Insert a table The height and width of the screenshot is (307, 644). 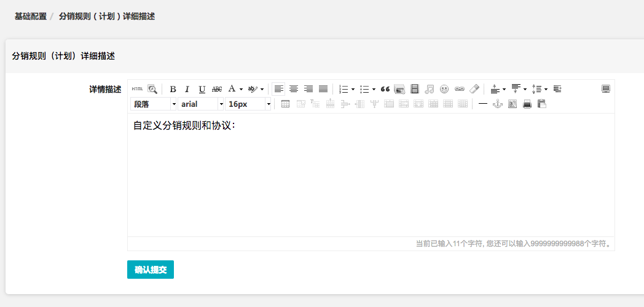click(x=285, y=104)
